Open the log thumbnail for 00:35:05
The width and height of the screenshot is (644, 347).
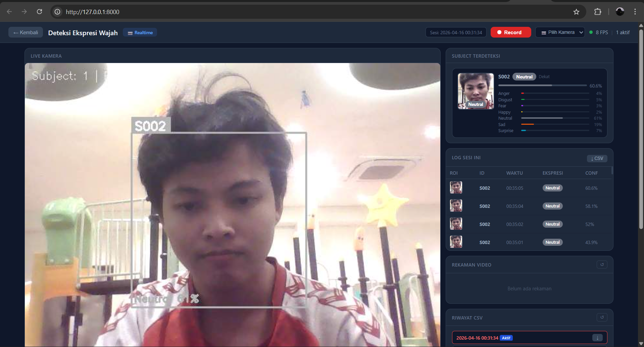[456, 188]
